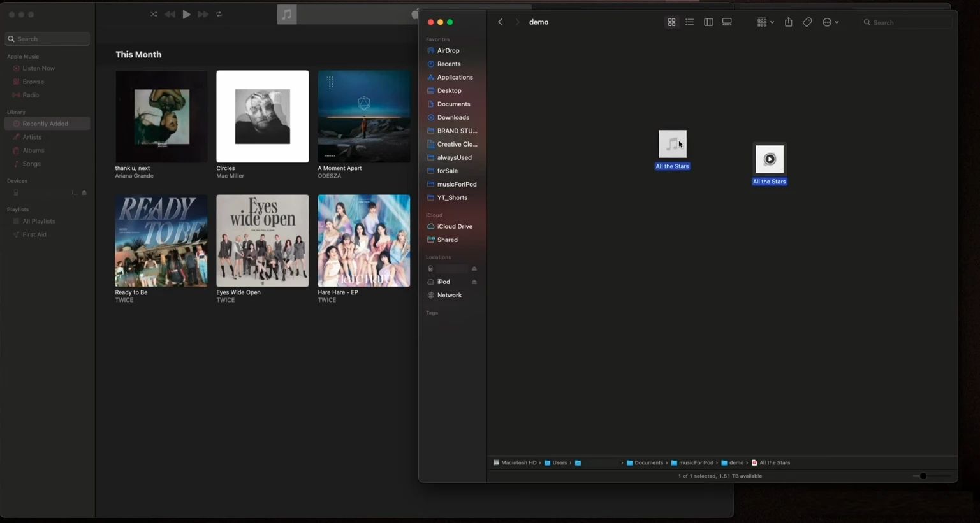Select Artists in Music library
The image size is (980, 523).
(32, 137)
